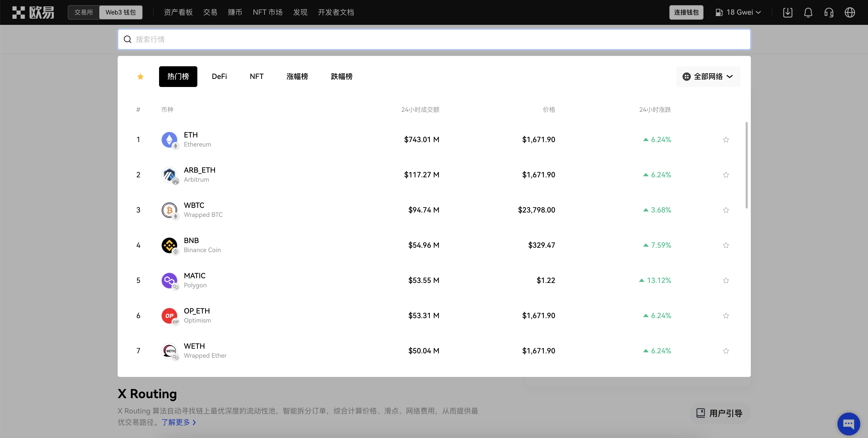
Task: Expand the 全部网络 network dropdown
Action: (x=708, y=77)
